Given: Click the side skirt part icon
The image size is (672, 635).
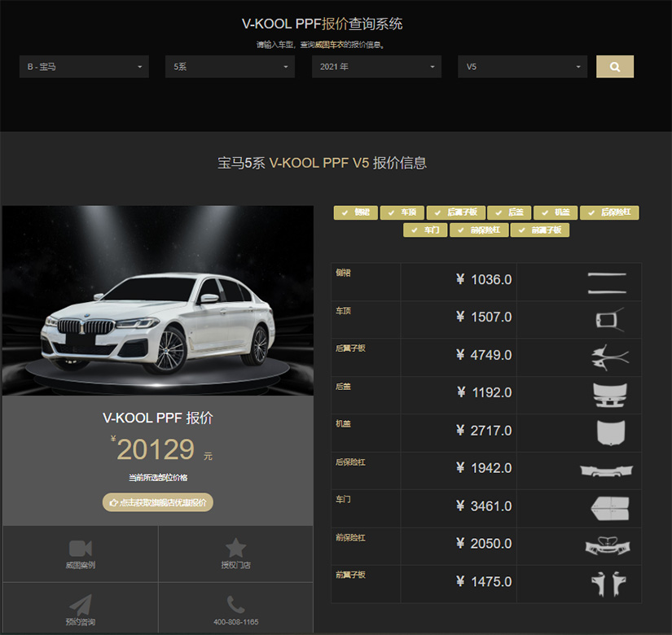Looking at the screenshot, I should tap(608, 282).
